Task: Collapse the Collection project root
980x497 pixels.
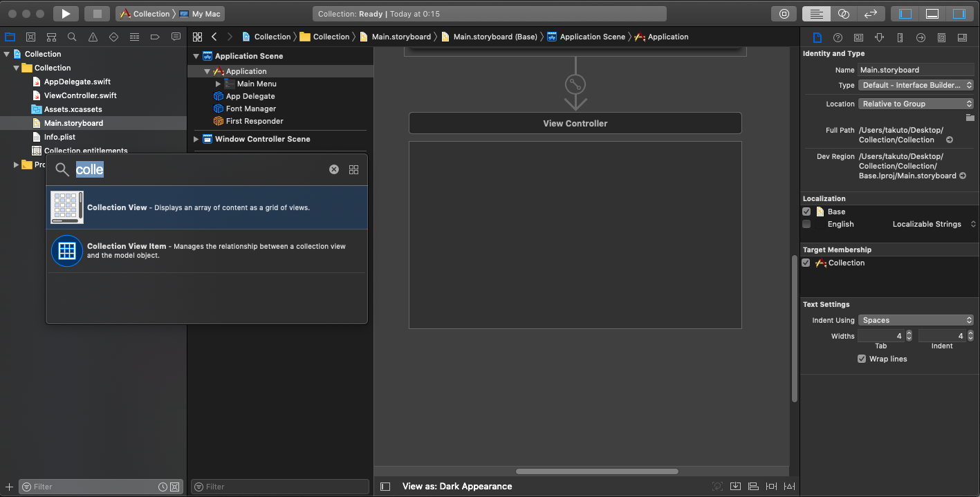Action: coord(7,54)
